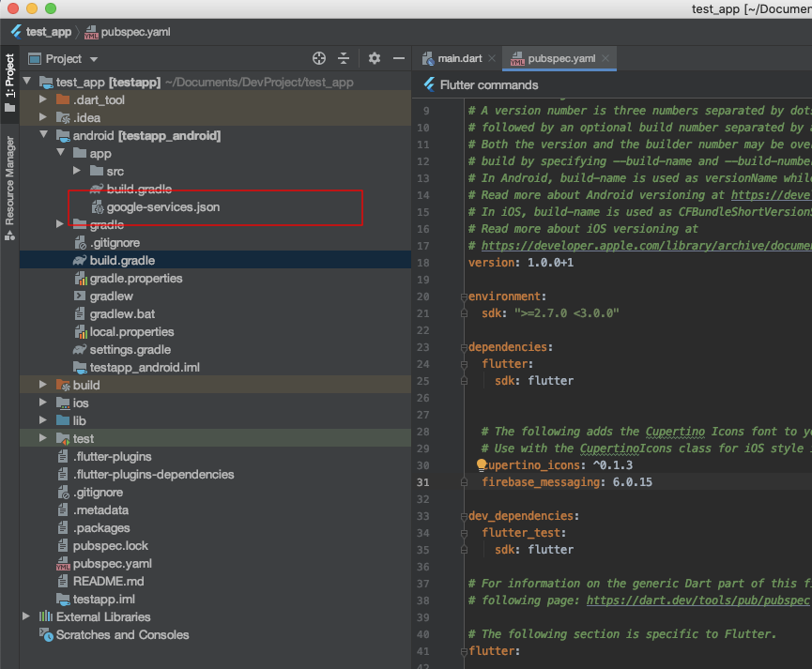Open the dart.dev pubspec link on line 38
This screenshot has width=812, height=669.
coord(698,601)
